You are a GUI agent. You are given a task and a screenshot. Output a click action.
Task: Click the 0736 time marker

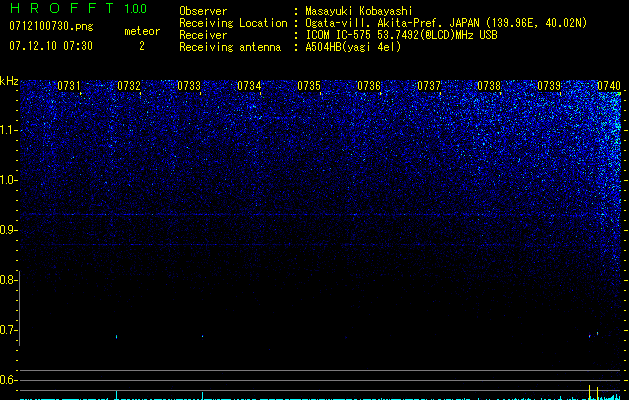369,86
